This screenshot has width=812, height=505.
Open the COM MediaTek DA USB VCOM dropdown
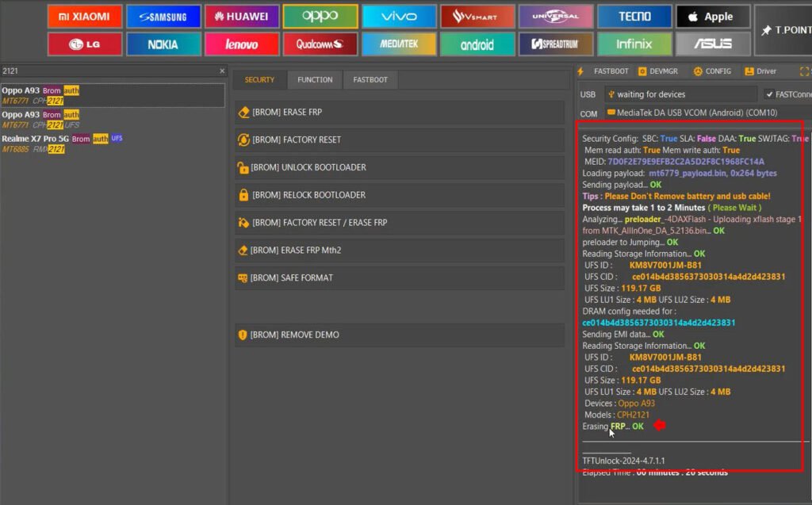tap(707, 113)
